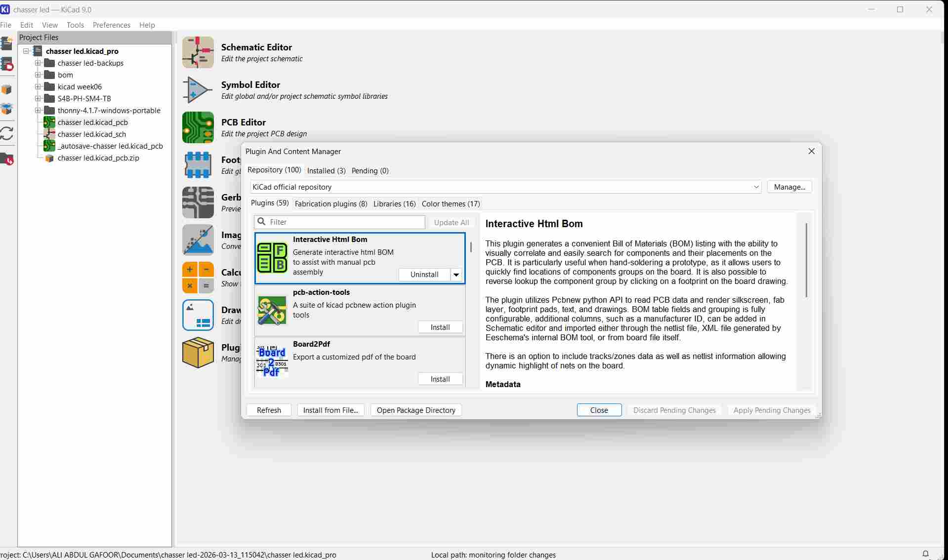
Task: Expand the chasser led-backups folder
Action: click(x=38, y=63)
